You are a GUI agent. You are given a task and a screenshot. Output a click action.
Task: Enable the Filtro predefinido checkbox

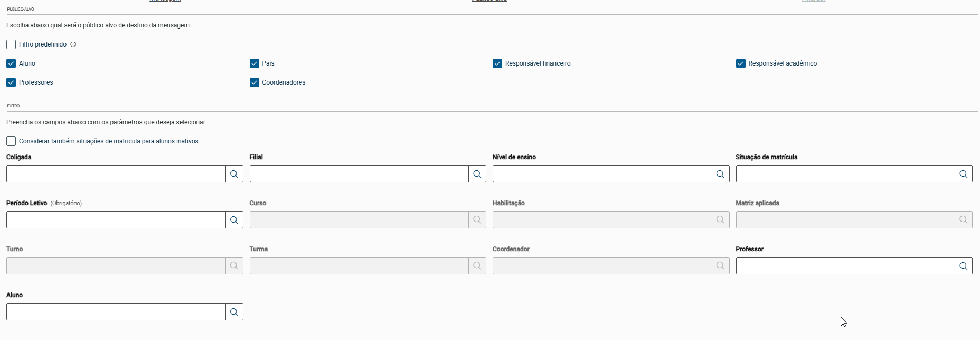11,44
